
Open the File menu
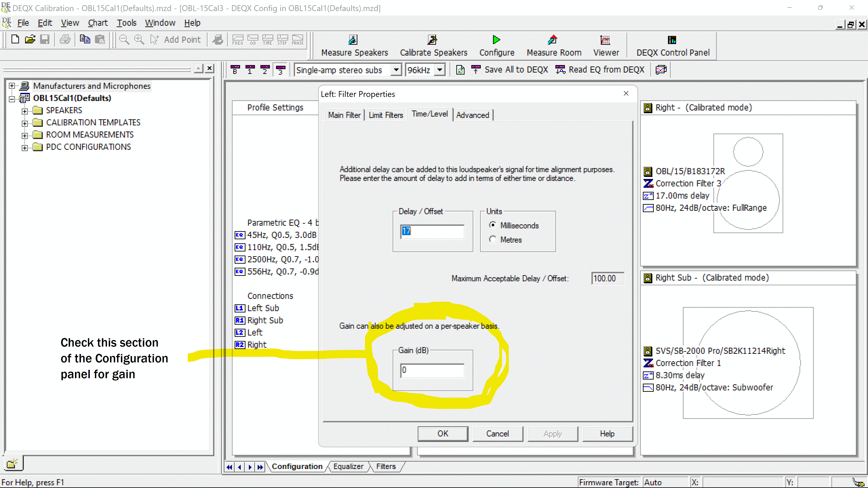click(23, 23)
